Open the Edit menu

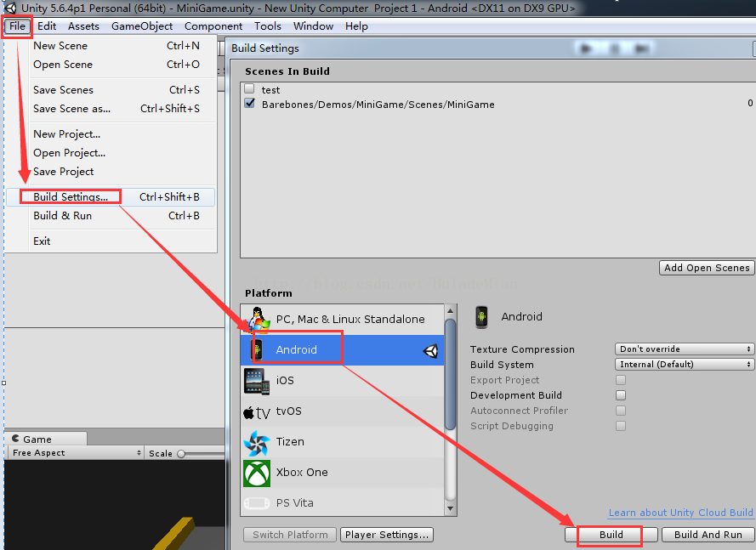coord(47,26)
